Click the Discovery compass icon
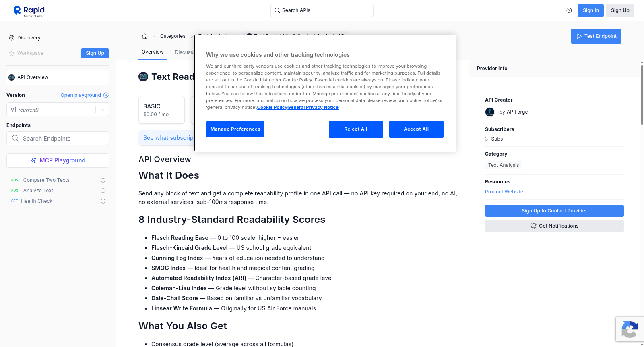This screenshot has width=644, height=347. pyautogui.click(x=12, y=38)
